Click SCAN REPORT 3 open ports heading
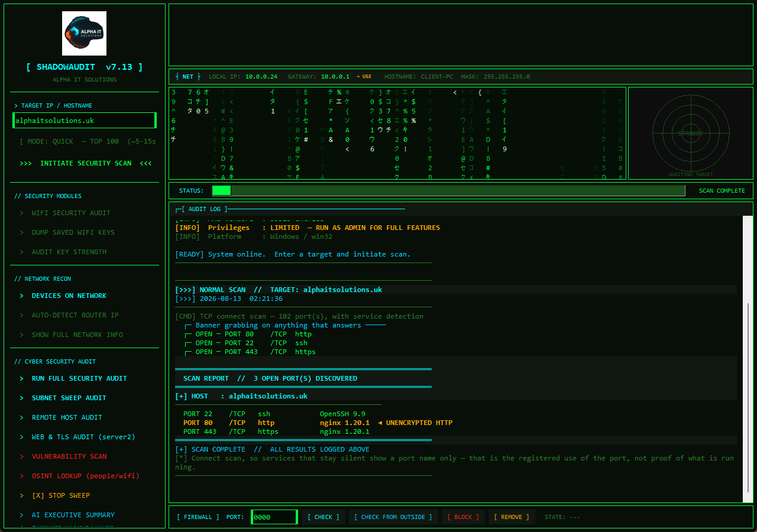This screenshot has height=532, width=757. point(270,378)
